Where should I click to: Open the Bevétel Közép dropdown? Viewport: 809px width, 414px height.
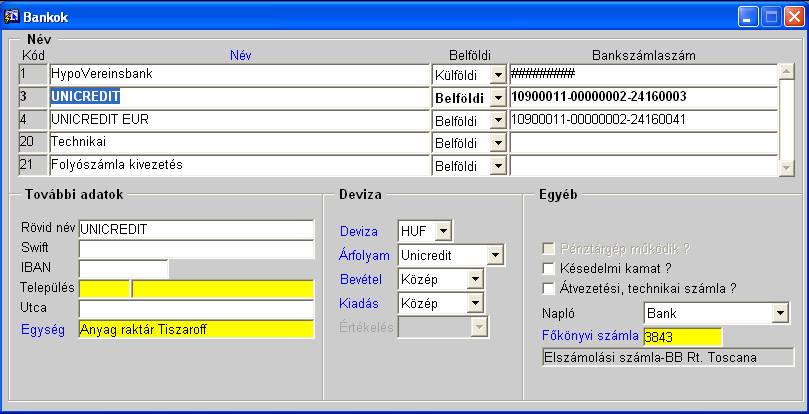475,280
